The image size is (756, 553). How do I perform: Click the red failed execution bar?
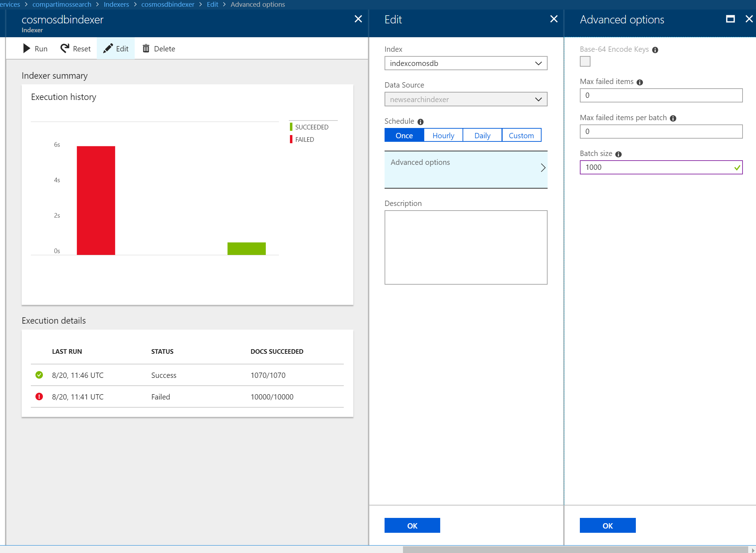tap(96, 200)
